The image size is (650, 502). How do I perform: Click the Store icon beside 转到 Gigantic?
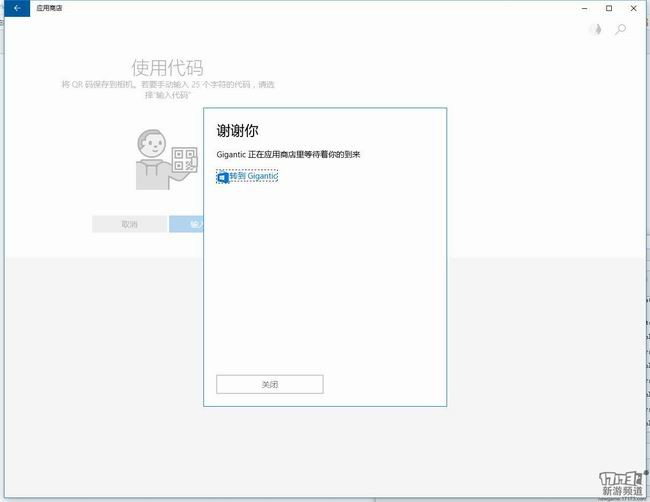223,177
